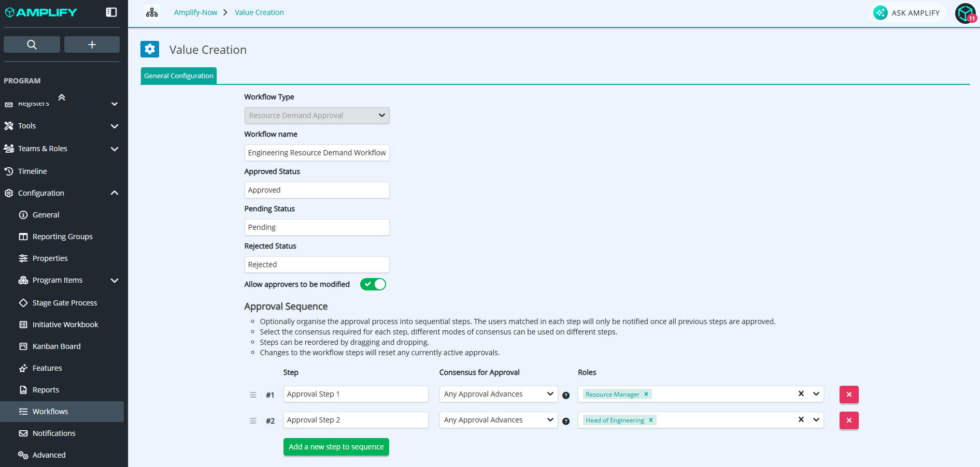980x467 pixels.
Task: Click Add a new step to sequence
Action: point(336,447)
